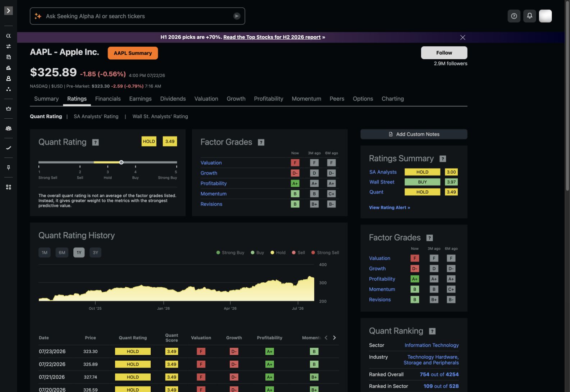Toggle the Strong Buy legend item
The image size is (570, 392).
click(x=230, y=252)
